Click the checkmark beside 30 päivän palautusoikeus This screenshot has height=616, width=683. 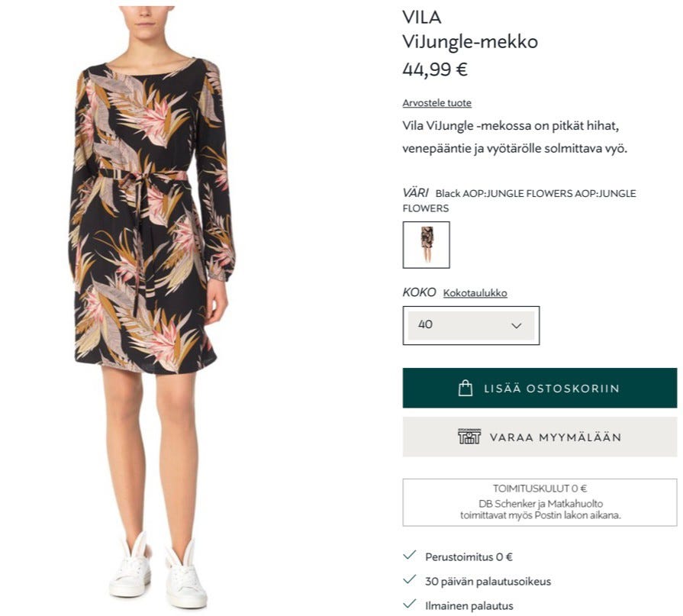(410, 579)
